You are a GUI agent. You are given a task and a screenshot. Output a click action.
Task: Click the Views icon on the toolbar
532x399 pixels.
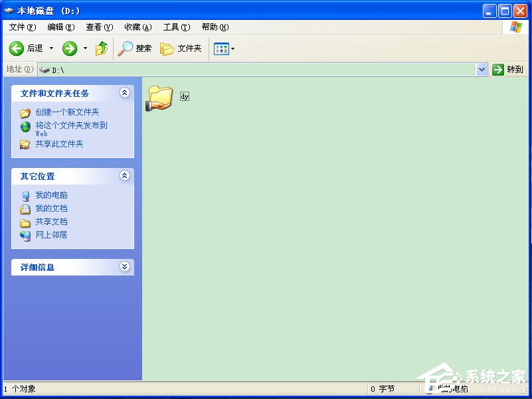tap(219, 48)
